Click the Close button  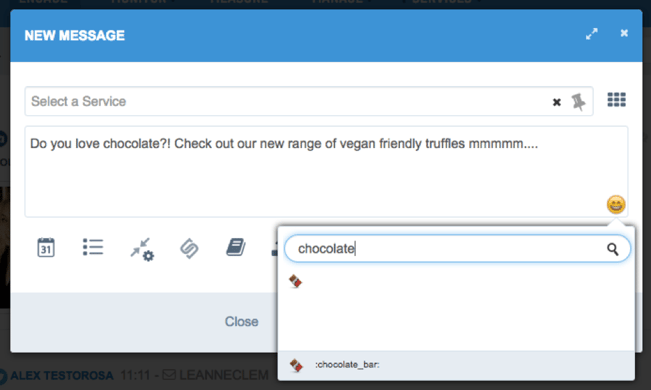(x=241, y=321)
